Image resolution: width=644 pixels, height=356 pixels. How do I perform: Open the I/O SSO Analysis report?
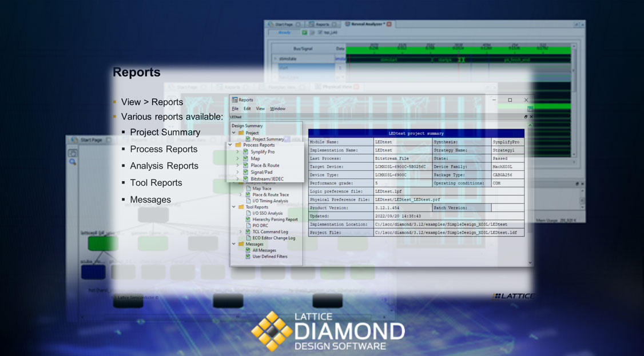(x=267, y=213)
